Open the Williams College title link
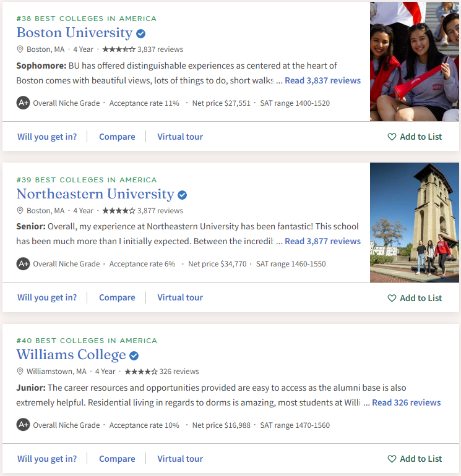This screenshot has height=476, width=461. pos(71,355)
